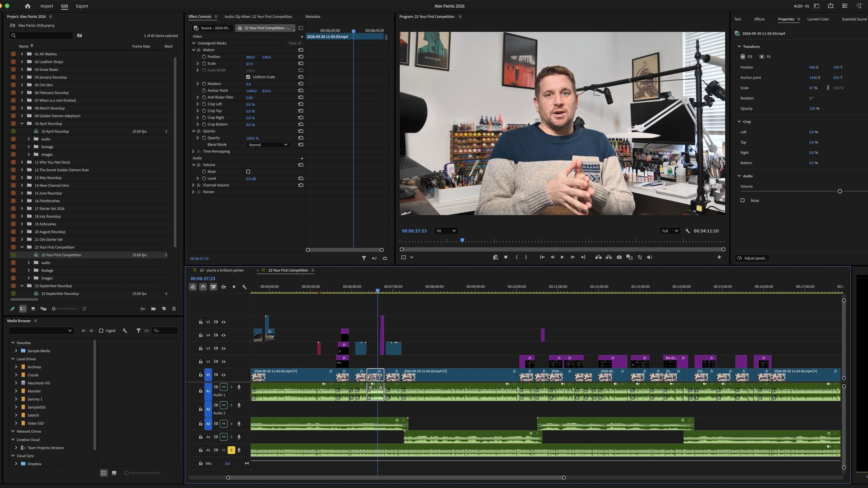Screen dimensions: 868x488
Task: Open Timeline Display Settings wrench
Action: point(244,287)
